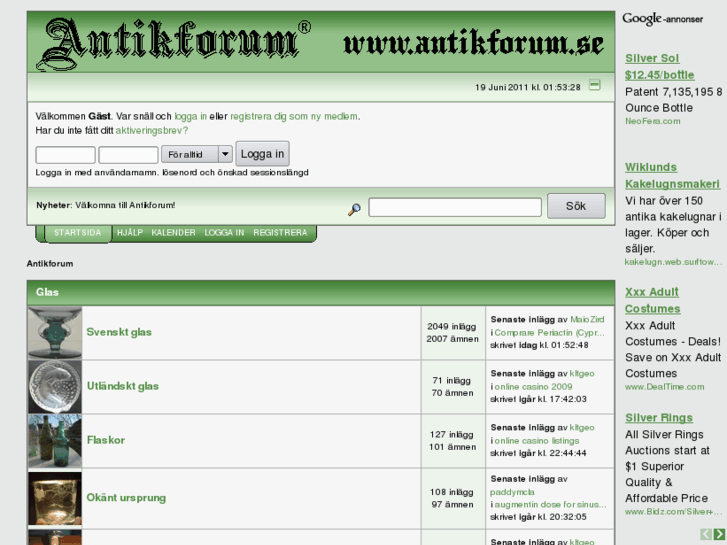Open the REGISTRERA menu item

tap(280, 232)
